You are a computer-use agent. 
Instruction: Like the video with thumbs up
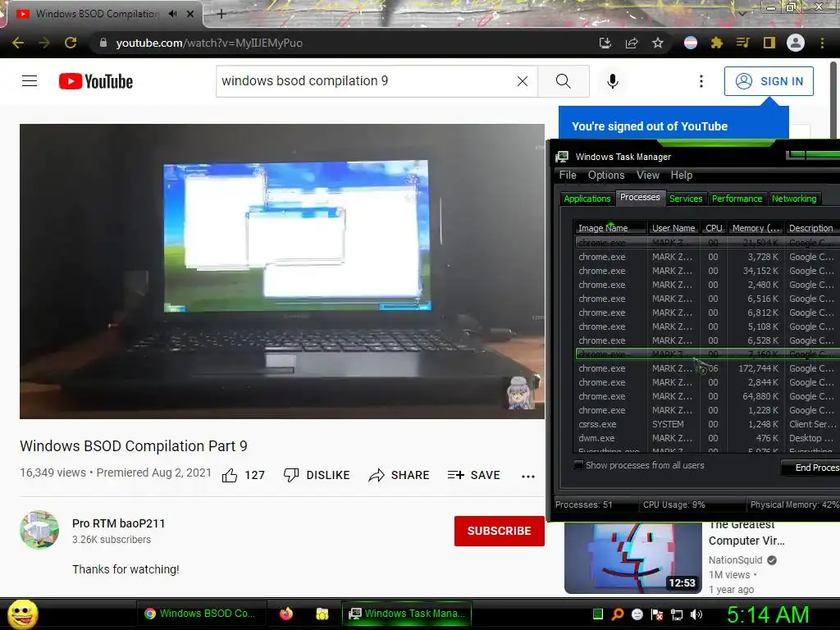pos(243,475)
